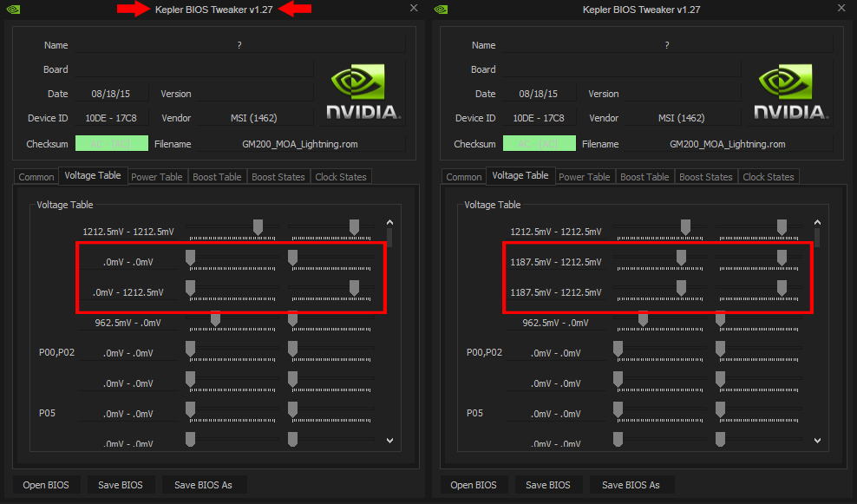Click the Filename field in the left window
This screenshot has height=504, width=857.
[x=300, y=144]
